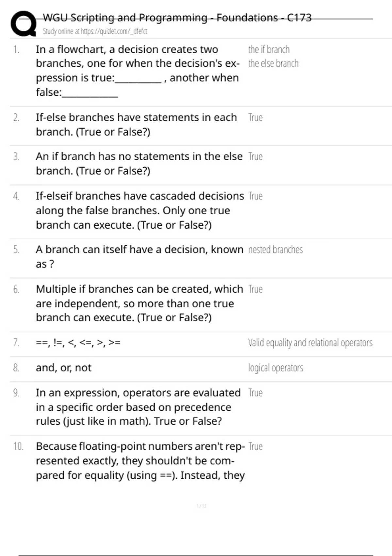Click the Quizlet Q logo

pyautogui.click(x=23, y=24)
